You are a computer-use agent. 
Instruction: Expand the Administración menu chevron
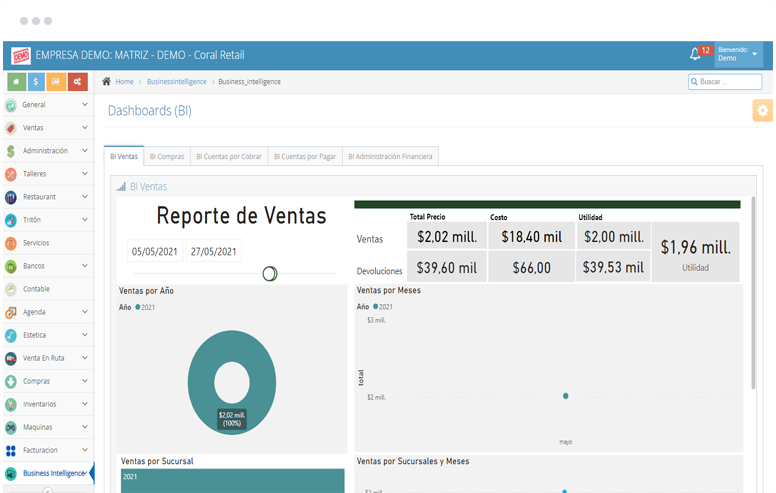point(85,150)
